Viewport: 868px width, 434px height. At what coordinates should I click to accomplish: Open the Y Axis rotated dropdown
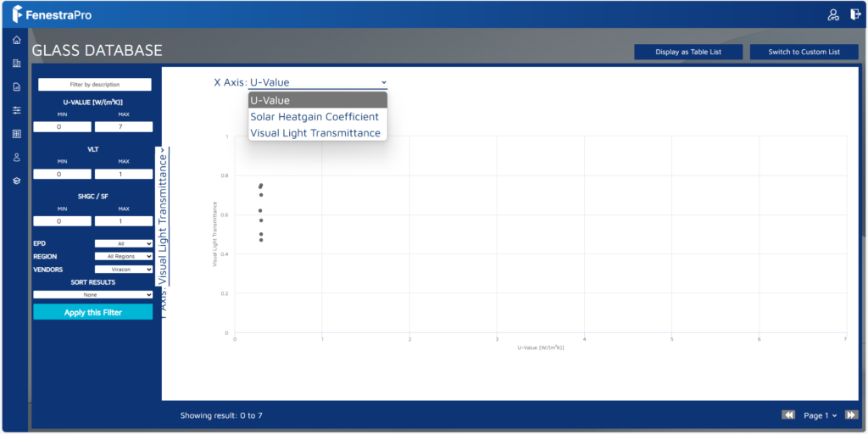(x=164, y=216)
